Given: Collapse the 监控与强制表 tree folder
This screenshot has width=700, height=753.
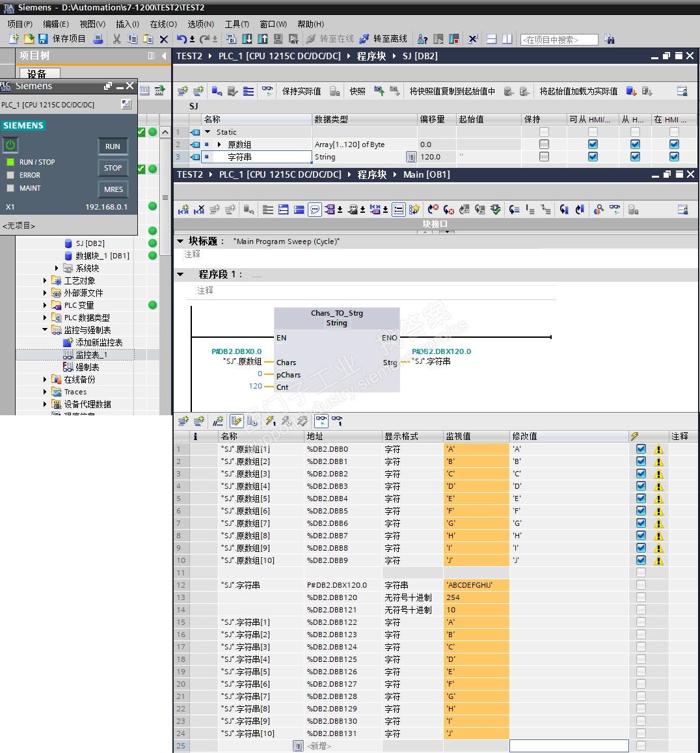Looking at the screenshot, I should point(46,330).
